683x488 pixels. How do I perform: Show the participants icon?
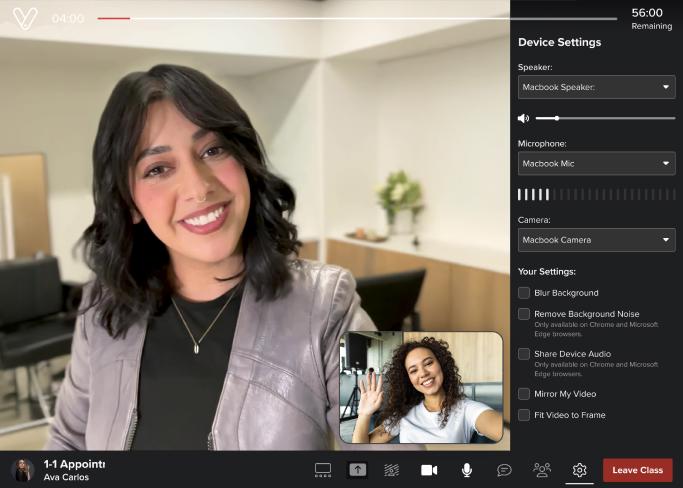pyautogui.click(x=542, y=470)
